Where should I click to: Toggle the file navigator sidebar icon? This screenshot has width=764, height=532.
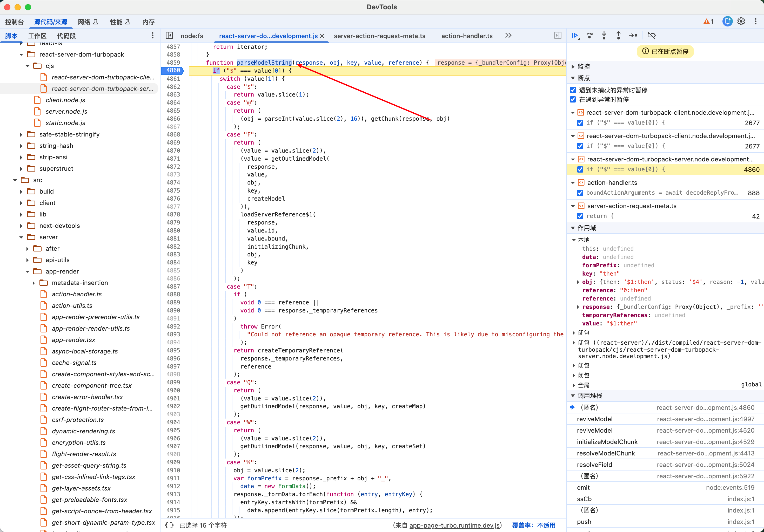pyautogui.click(x=169, y=36)
